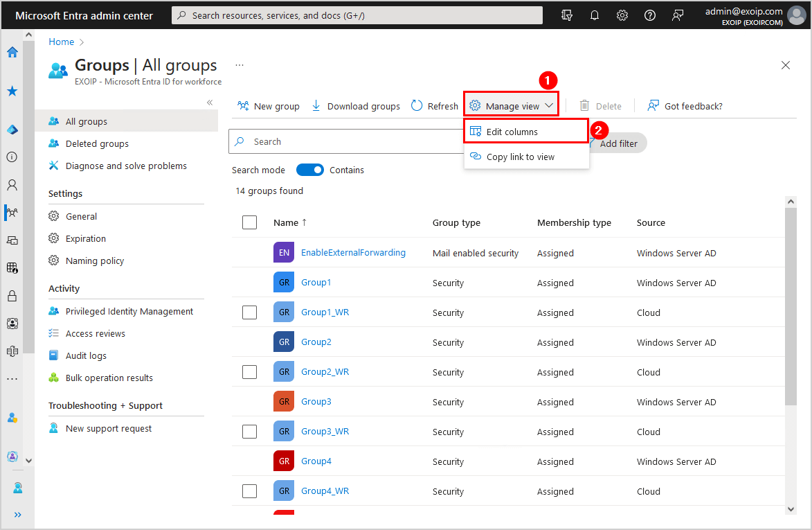The image size is (812, 530).
Task: Expand the Manage view dropdown
Action: (x=512, y=106)
